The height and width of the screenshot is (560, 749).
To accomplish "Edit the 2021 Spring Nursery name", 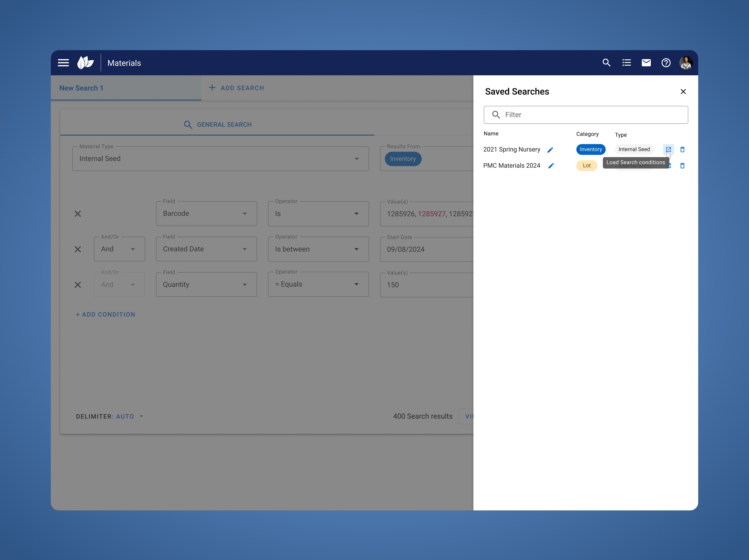I will click(x=550, y=150).
